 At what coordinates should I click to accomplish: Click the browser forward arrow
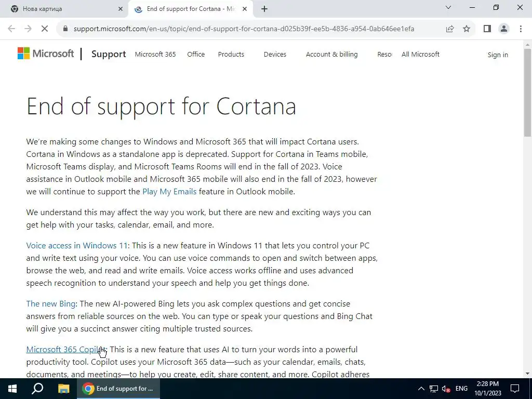[28, 29]
